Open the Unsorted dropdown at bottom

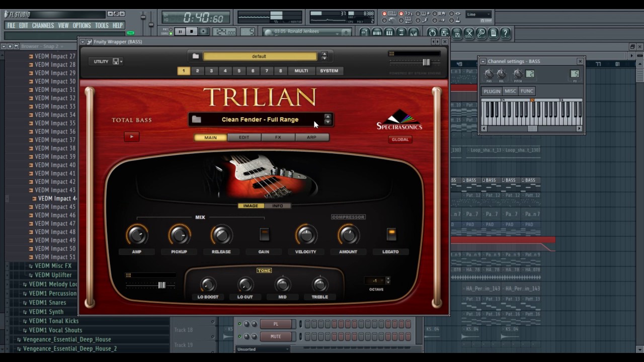(x=263, y=349)
